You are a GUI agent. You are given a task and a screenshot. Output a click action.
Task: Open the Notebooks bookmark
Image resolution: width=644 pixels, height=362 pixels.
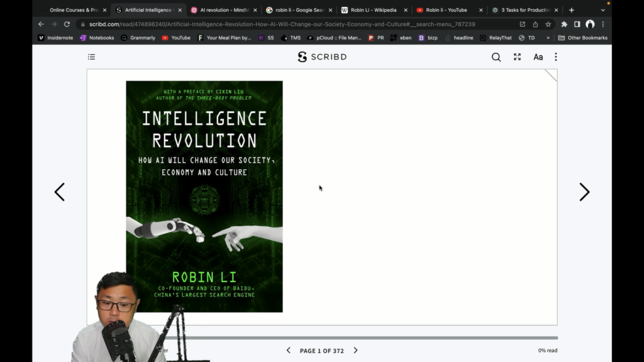click(97, 38)
